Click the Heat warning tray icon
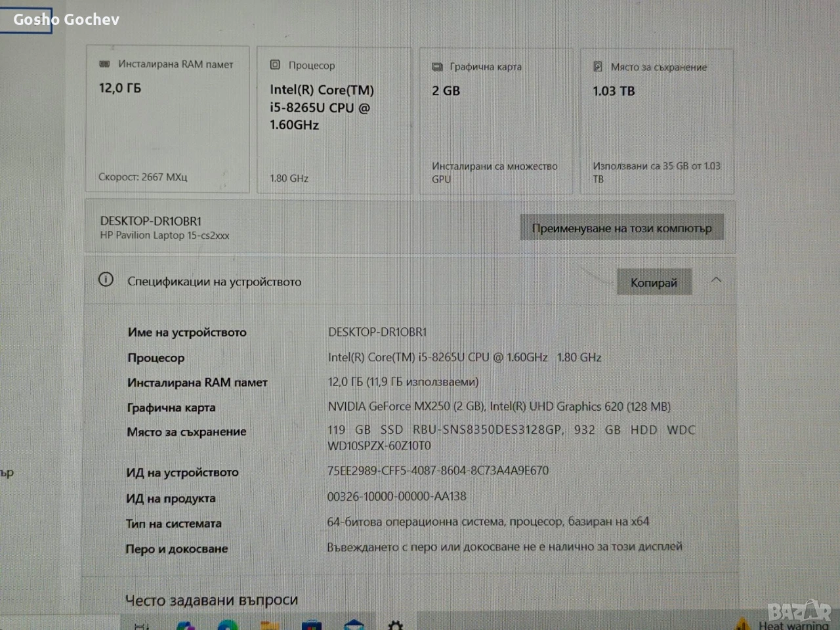The width and height of the screenshot is (840, 630). [742, 624]
